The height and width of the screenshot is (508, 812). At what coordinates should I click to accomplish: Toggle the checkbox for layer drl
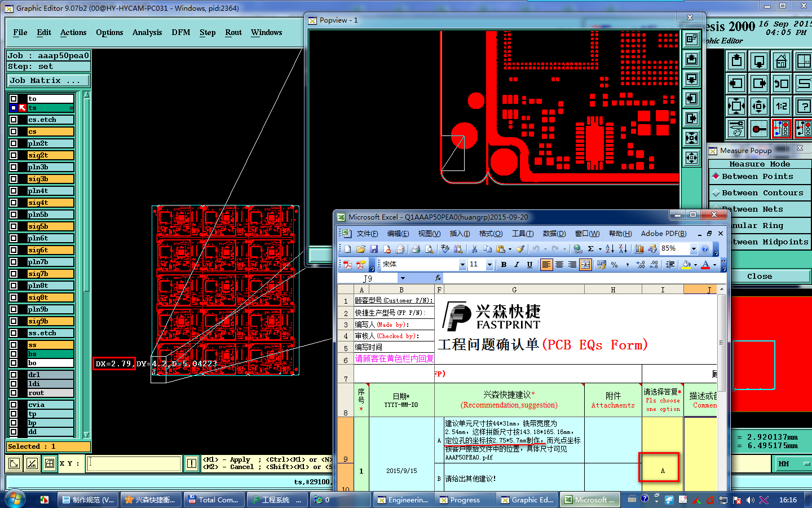(14, 374)
